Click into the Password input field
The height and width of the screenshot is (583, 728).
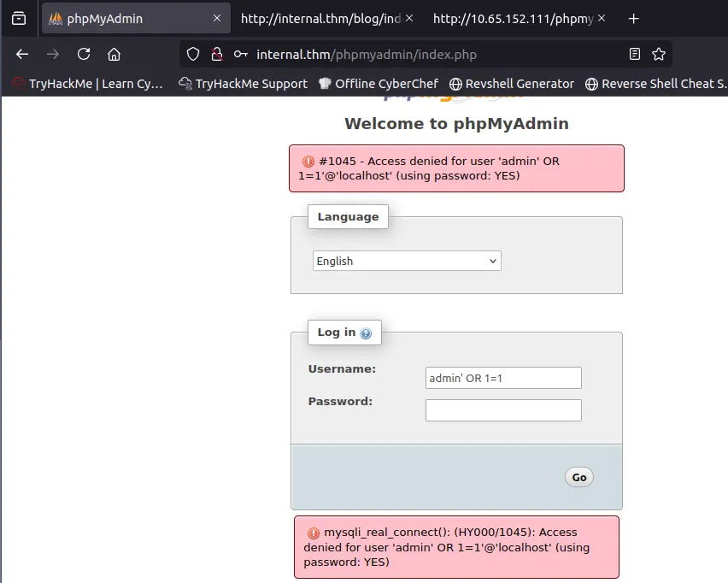[x=503, y=410]
